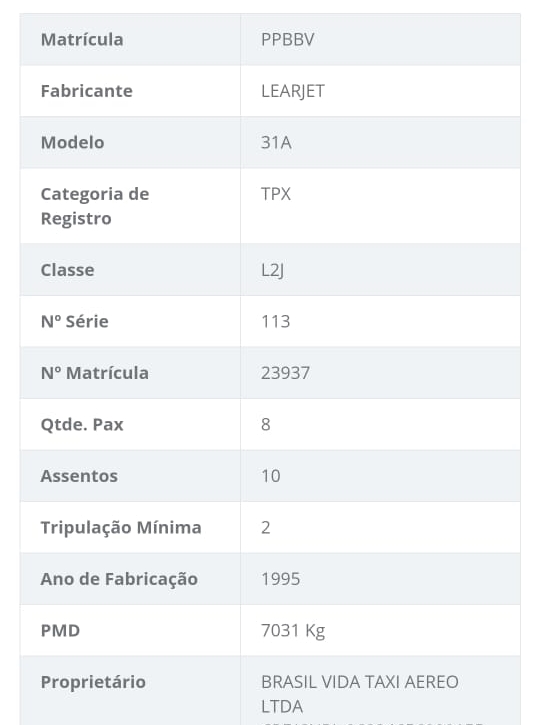Select the PPBBV matrícula value
The width and height of the screenshot is (540, 725).
point(288,40)
